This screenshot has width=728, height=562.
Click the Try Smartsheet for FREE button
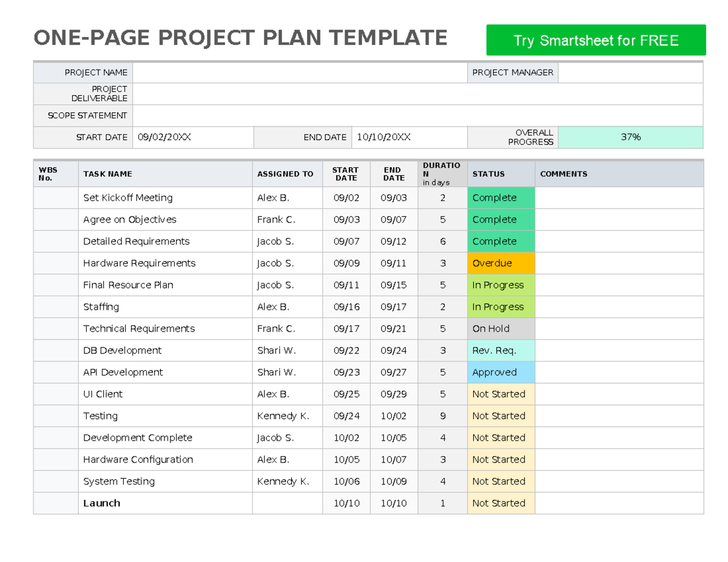tap(595, 40)
